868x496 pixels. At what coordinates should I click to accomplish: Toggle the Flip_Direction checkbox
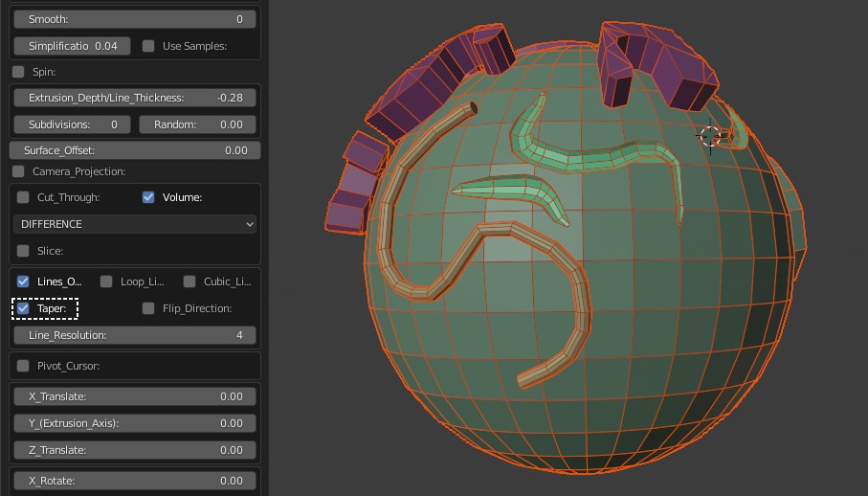coord(148,308)
